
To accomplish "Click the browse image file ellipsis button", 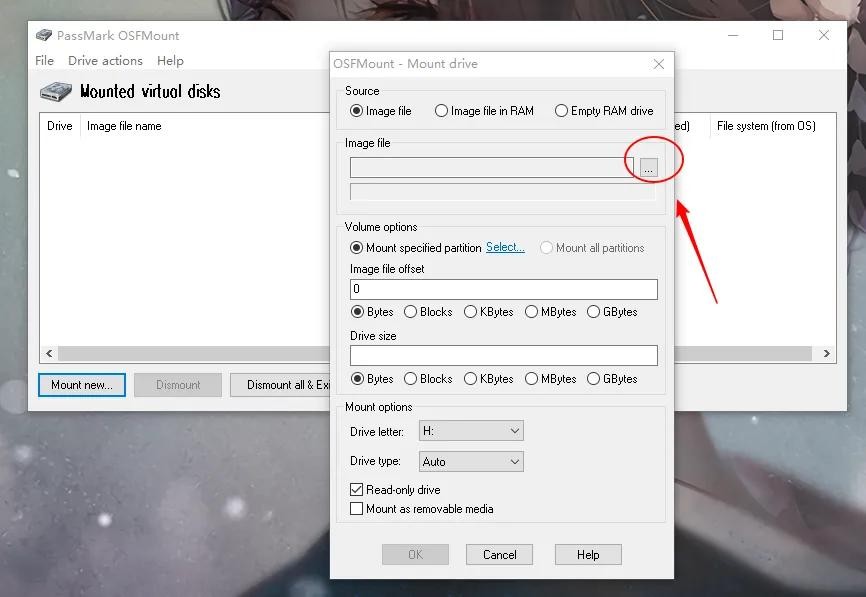I will (648, 168).
